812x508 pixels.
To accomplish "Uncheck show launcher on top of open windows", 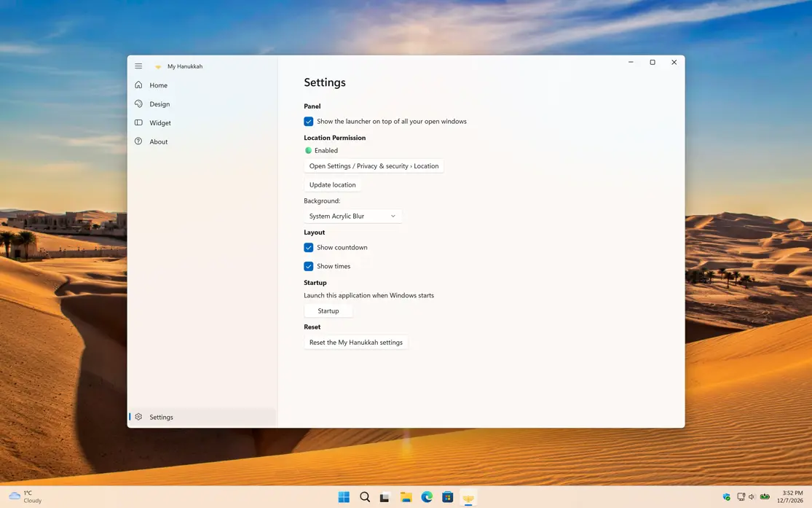I will pos(308,121).
